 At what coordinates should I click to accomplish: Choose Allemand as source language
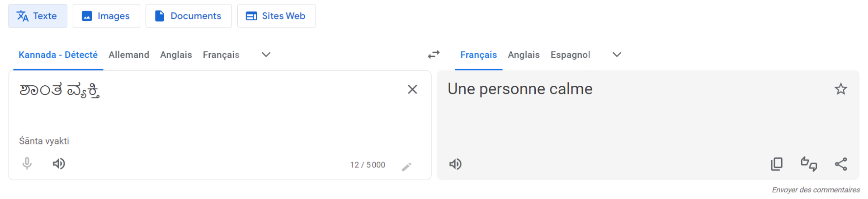click(129, 55)
